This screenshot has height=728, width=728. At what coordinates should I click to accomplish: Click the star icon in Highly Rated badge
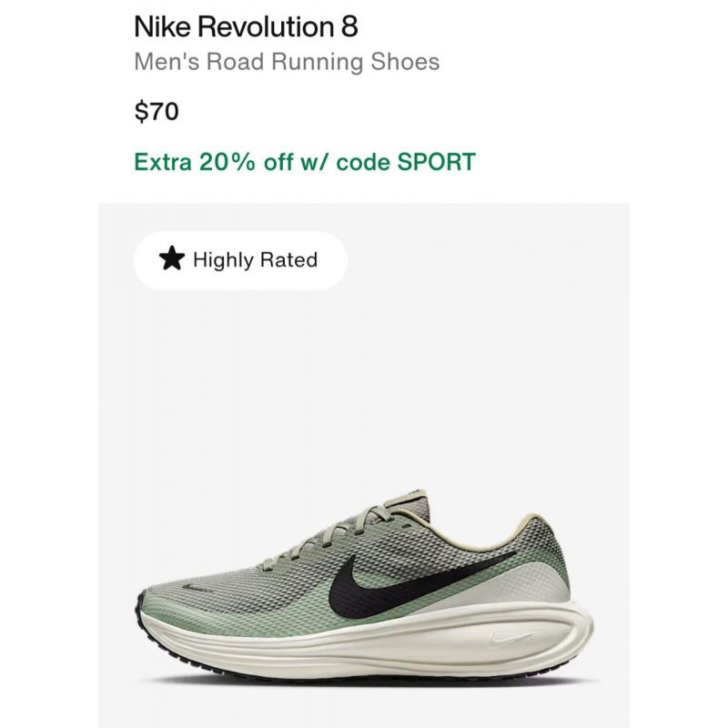point(172,258)
